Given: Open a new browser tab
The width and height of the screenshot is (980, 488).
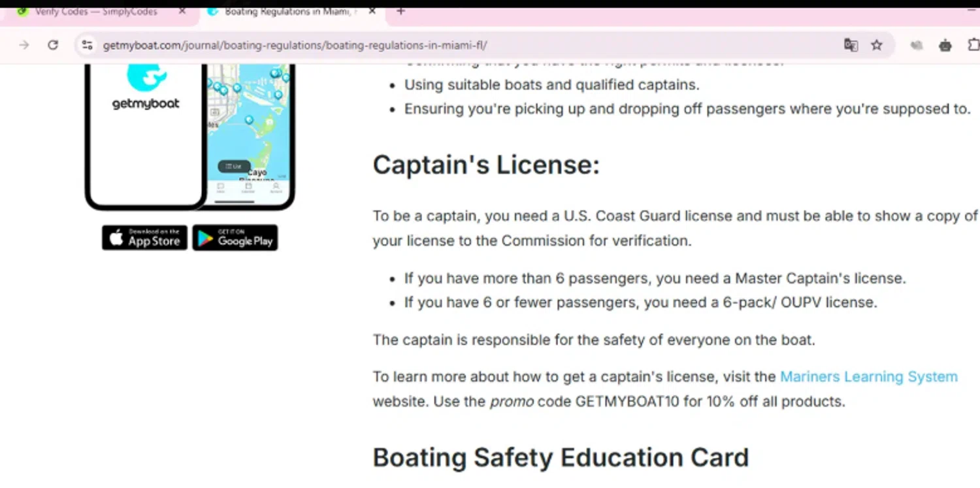Looking at the screenshot, I should pyautogui.click(x=401, y=11).
